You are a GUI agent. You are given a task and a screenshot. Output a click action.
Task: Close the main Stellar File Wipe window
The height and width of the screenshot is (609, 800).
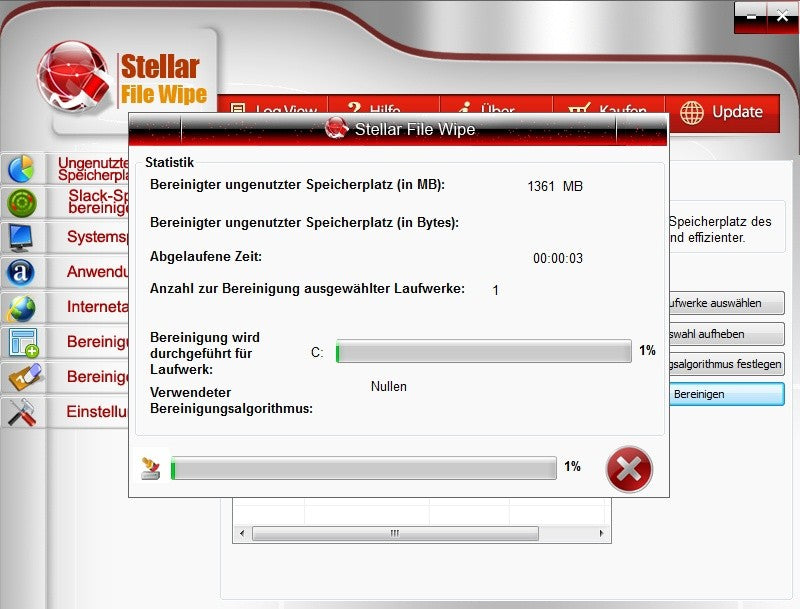pos(783,17)
